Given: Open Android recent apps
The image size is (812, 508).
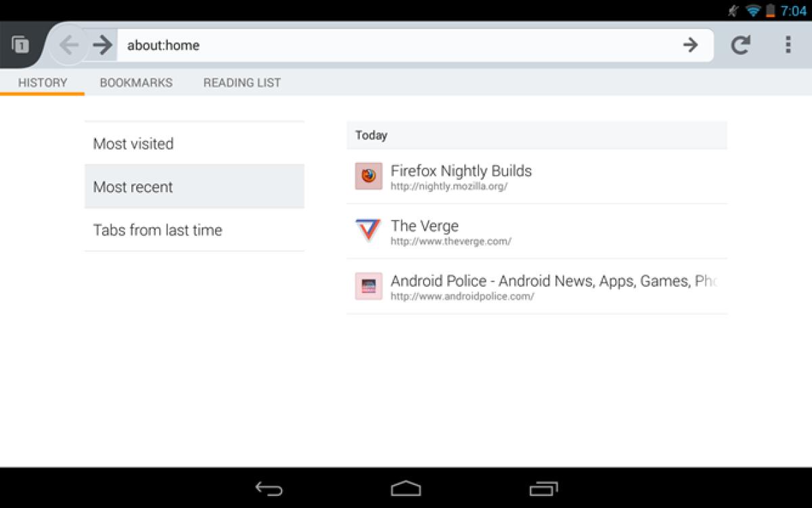Looking at the screenshot, I should (542, 487).
